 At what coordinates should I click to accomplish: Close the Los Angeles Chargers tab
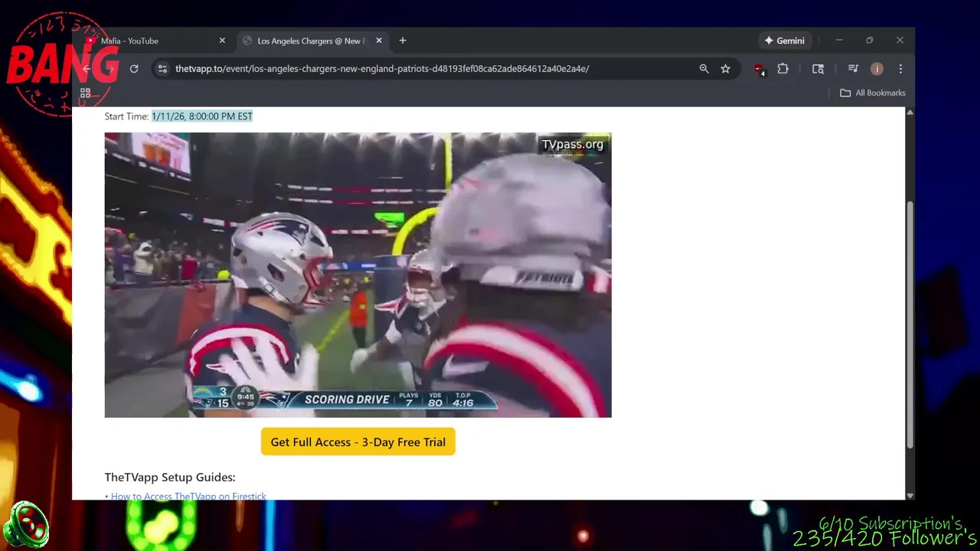tap(378, 41)
